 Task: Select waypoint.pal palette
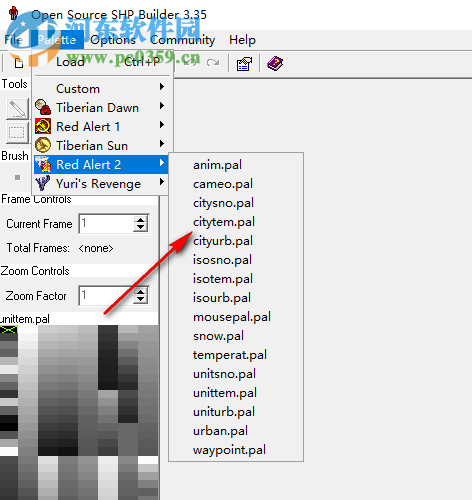[x=236, y=450]
